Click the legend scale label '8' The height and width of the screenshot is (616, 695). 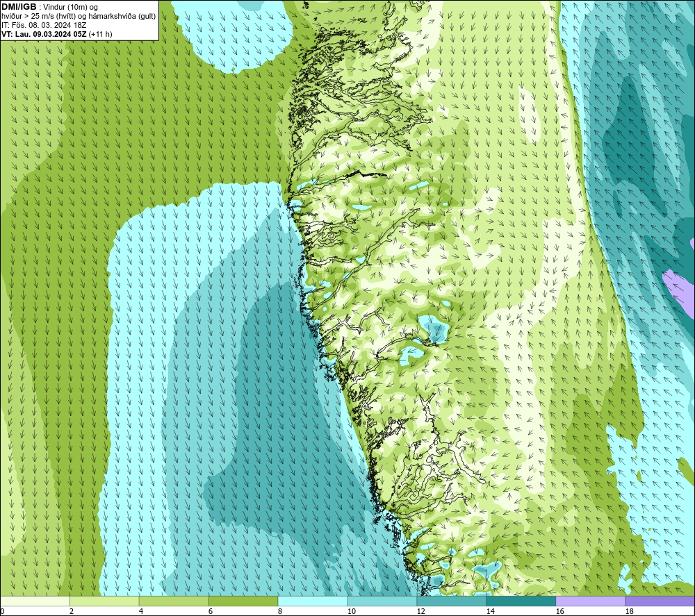(x=280, y=612)
